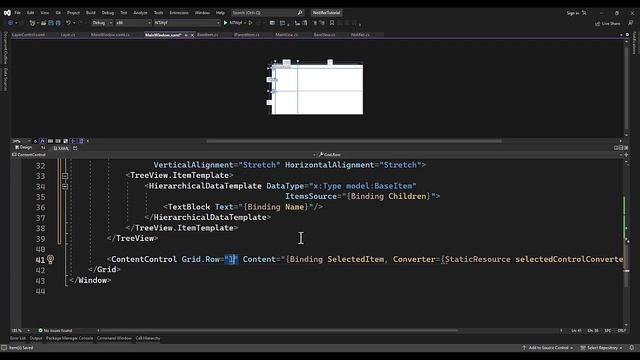The height and width of the screenshot is (360, 640).
Task: Collapse HierarchicalDataTemplate block on line 34
Action: 65,187
